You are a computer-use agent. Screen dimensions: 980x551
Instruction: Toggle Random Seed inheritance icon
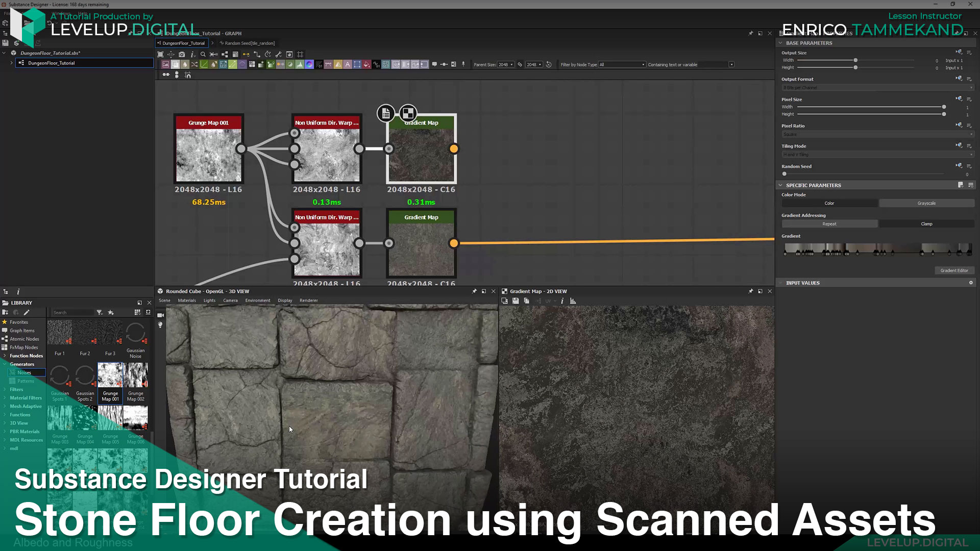click(959, 166)
